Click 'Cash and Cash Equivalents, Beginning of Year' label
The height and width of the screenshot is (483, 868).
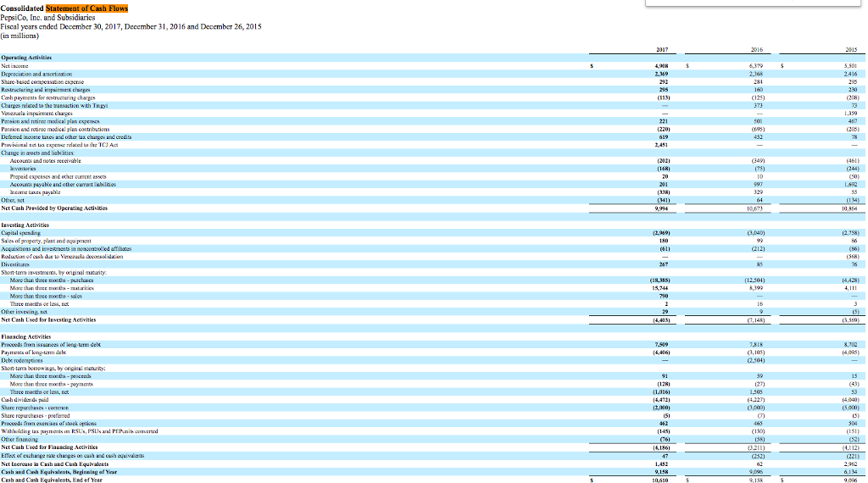pos(58,472)
